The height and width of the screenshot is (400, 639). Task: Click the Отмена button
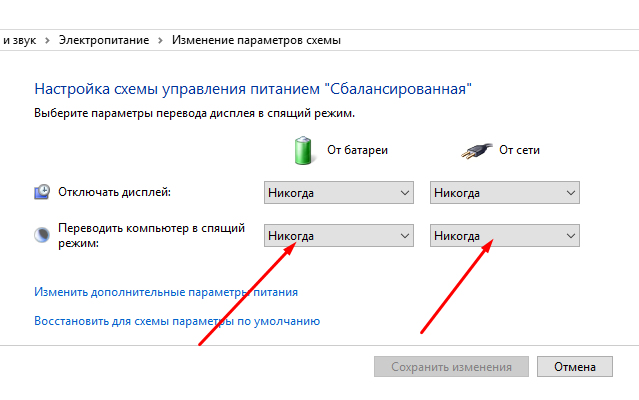point(575,367)
